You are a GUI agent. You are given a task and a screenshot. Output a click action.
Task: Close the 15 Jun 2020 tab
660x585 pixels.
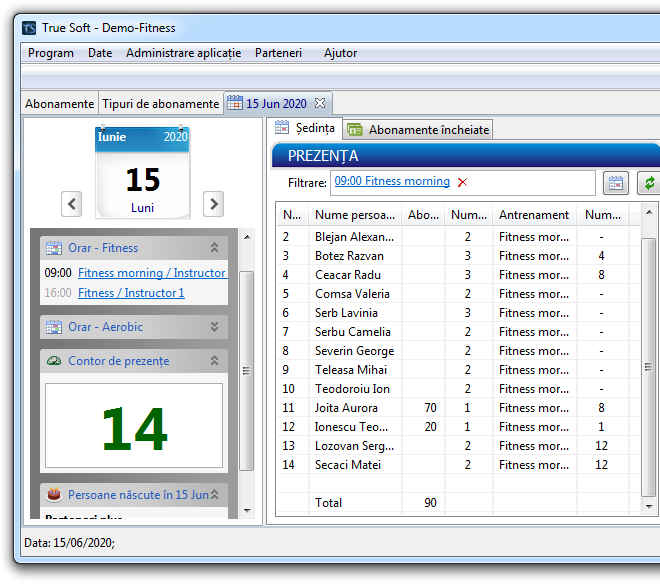coord(320,103)
